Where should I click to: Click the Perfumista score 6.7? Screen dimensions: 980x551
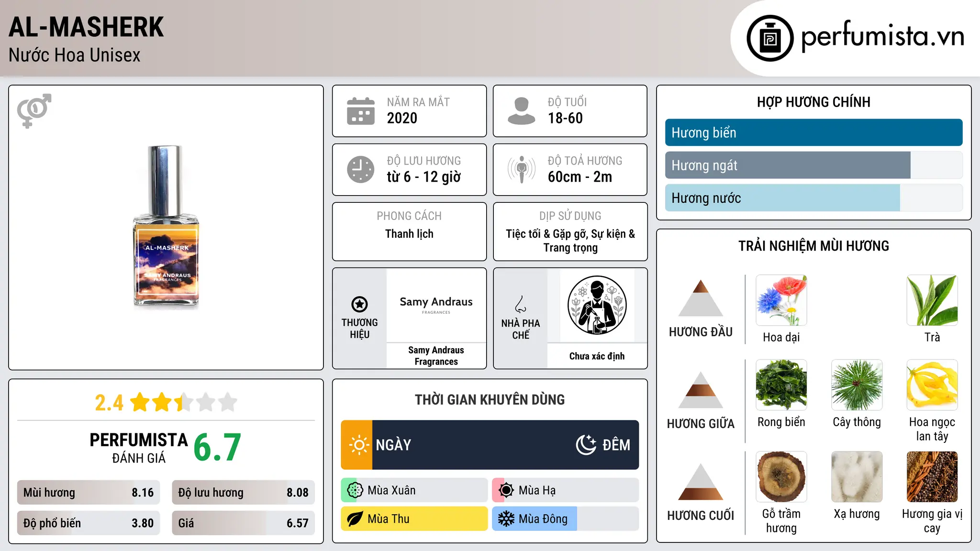(217, 448)
